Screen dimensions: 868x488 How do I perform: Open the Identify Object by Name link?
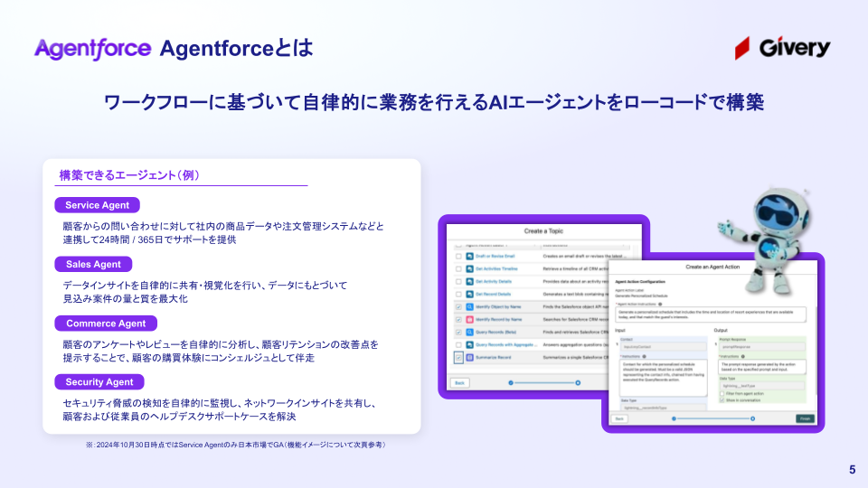[498, 306]
